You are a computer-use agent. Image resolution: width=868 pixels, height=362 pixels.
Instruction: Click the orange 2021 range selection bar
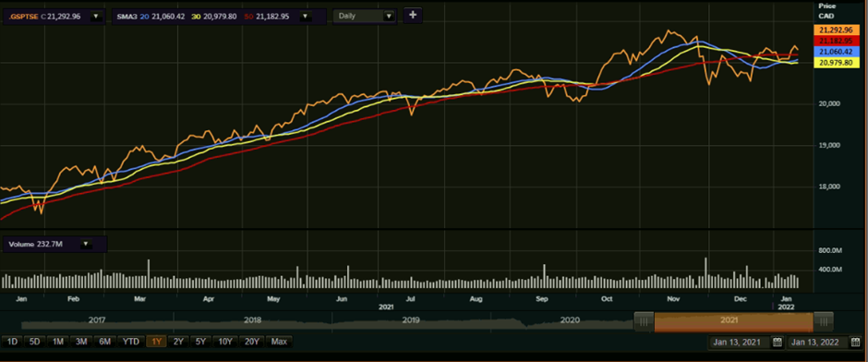(733, 321)
